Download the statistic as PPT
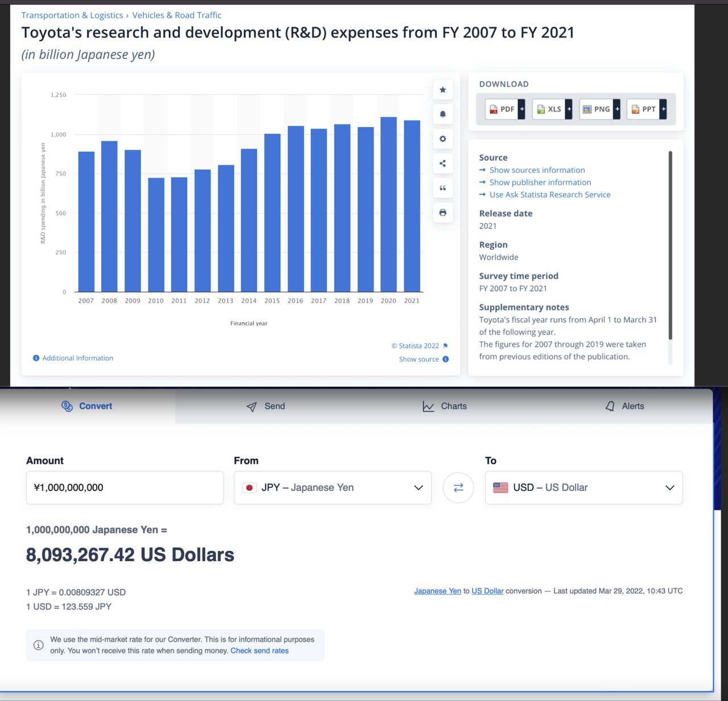Viewport: 728px width, 701px height. point(647,109)
